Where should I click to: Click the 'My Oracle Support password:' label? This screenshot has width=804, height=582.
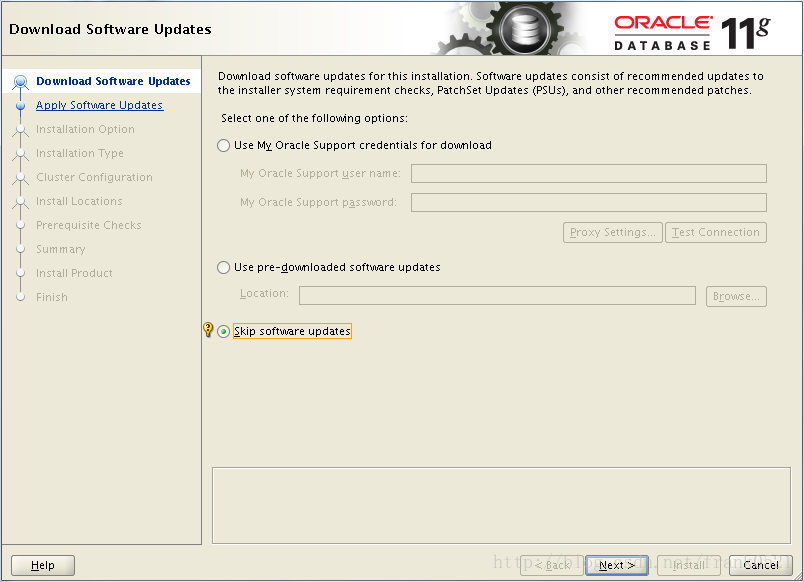tap(318, 203)
